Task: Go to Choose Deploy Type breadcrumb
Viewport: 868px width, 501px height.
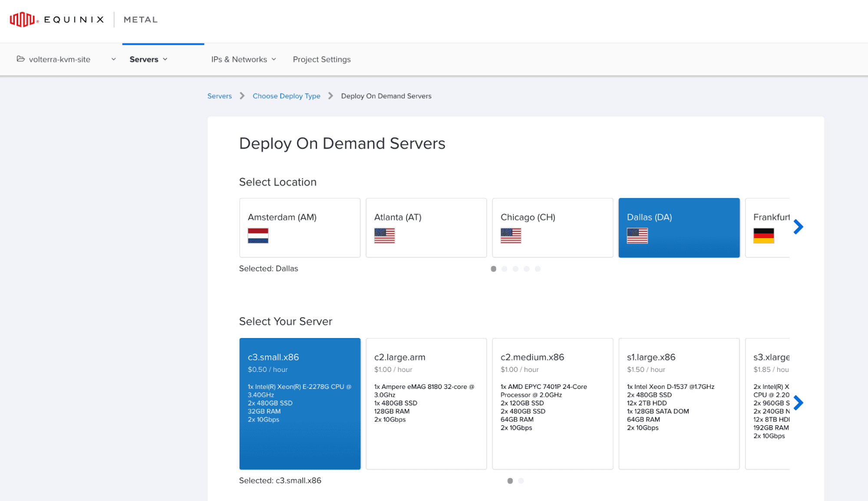Action: click(x=286, y=96)
